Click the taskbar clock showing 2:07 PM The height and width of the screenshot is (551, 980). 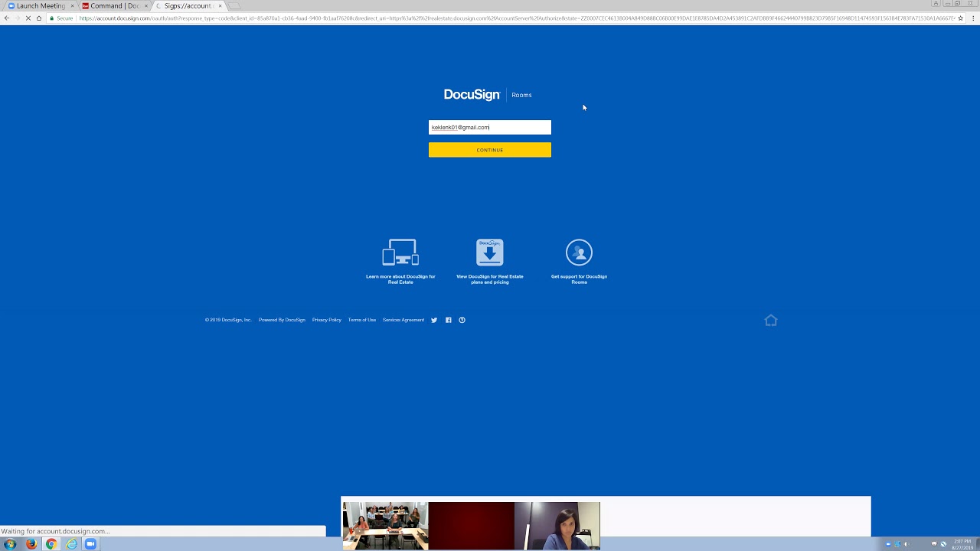tap(962, 544)
